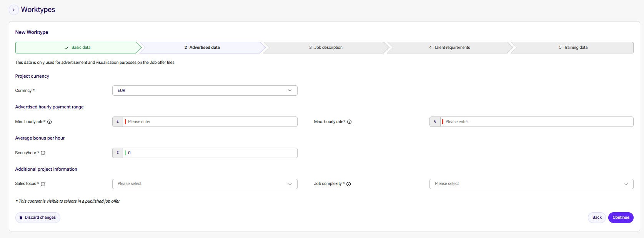Select the Job description step
The height and width of the screenshot is (238, 644).
tap(326, 48)
